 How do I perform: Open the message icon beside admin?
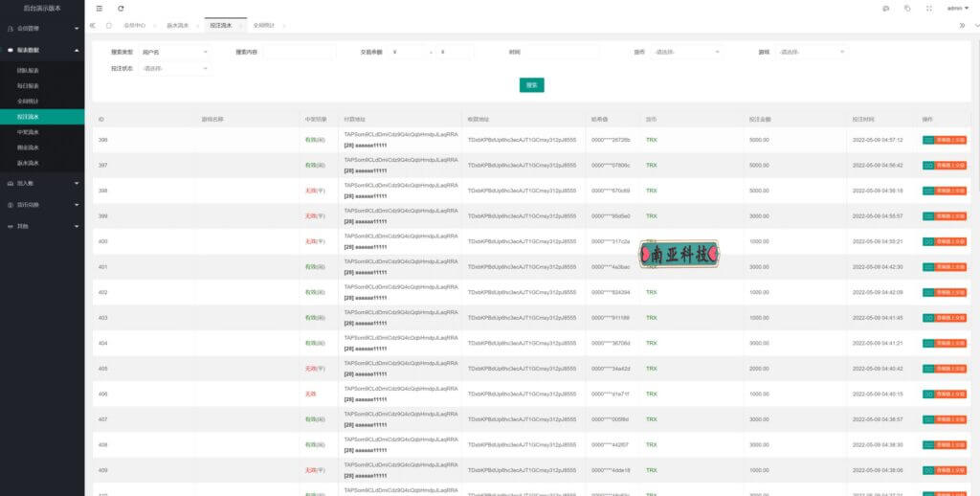pyautogui.click(x=885, y=9)
